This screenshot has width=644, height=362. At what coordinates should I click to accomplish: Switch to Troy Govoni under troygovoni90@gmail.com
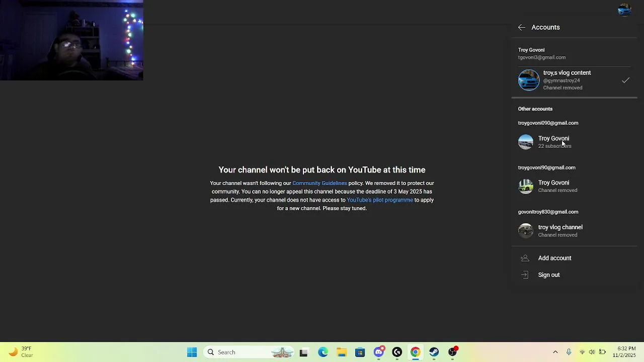(x=574, y=187)
